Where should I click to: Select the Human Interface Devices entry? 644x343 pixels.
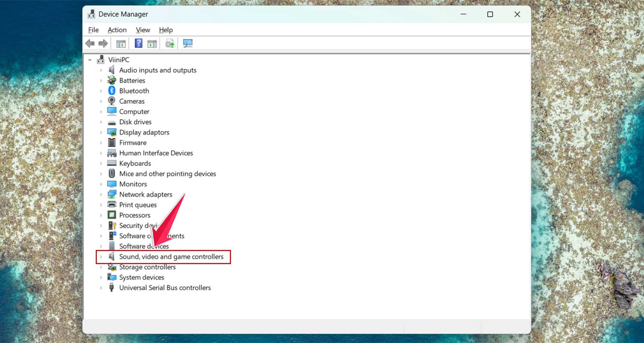coord(156,153)
